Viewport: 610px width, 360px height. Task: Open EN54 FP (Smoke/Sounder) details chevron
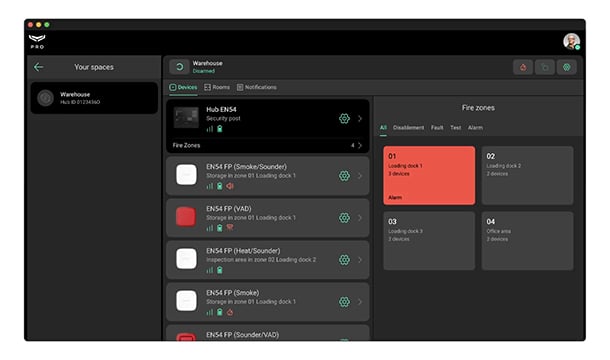point(360,176)
